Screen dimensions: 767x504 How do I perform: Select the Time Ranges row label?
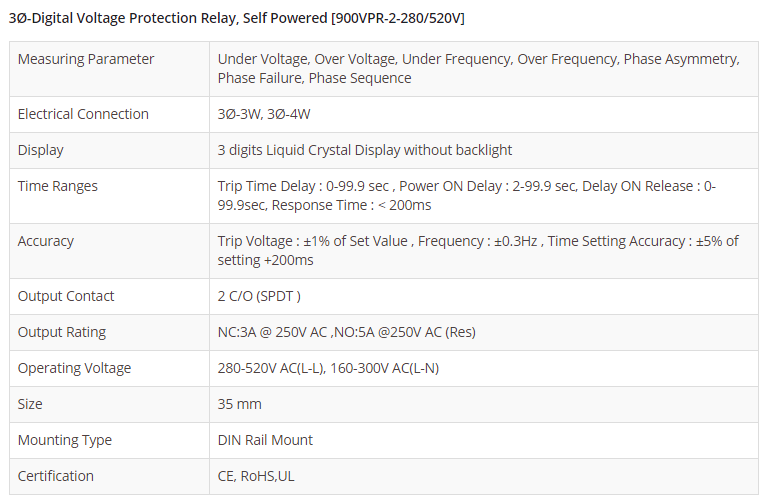tap(58, 186)
